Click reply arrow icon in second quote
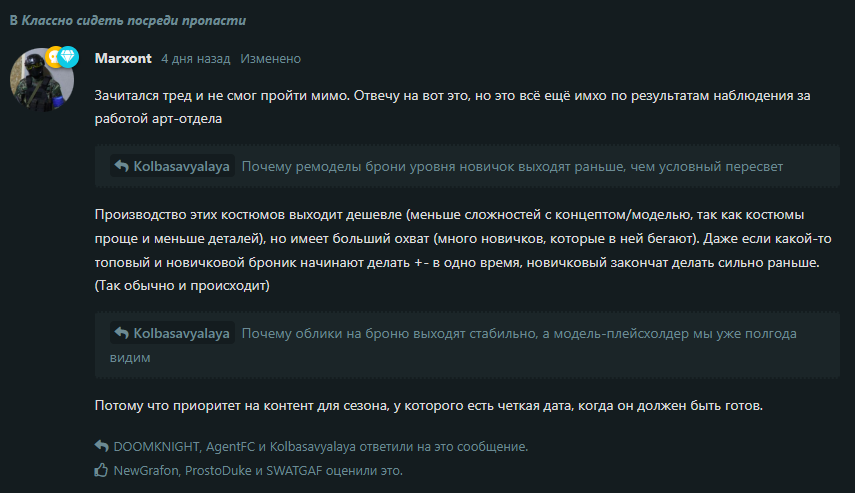The image size is (855, 493). click(x=122, y=333)
